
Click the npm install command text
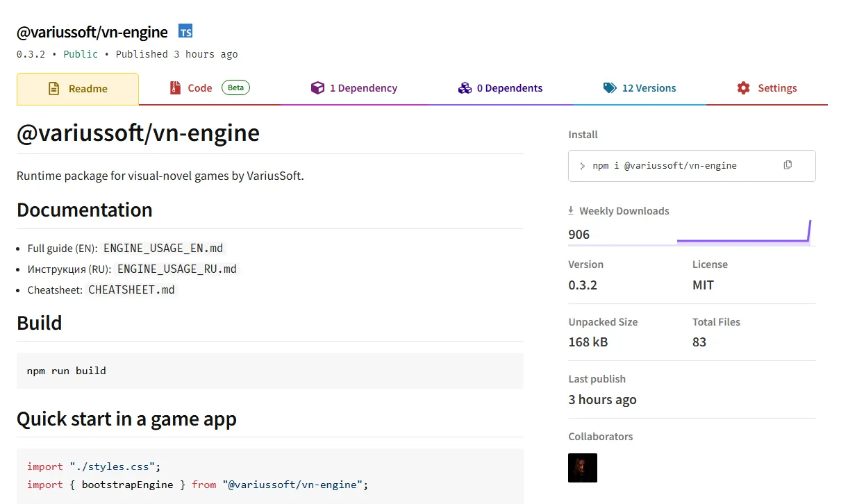point(664,166)
